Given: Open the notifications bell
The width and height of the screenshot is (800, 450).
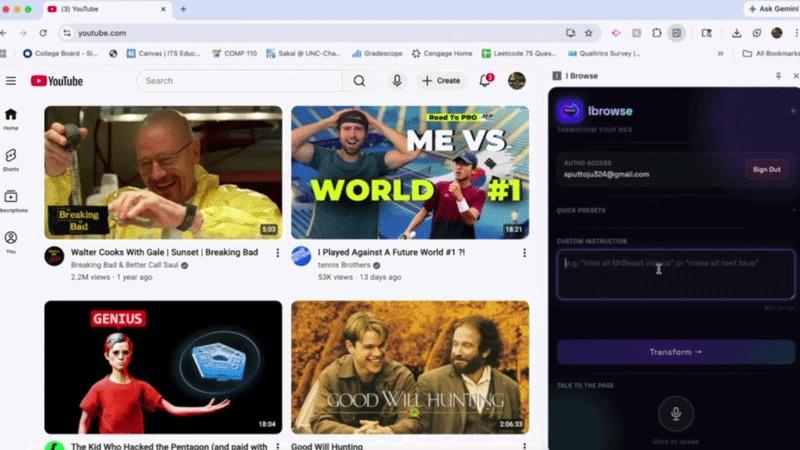Looking at the screenshot, I should click(485, 81).
